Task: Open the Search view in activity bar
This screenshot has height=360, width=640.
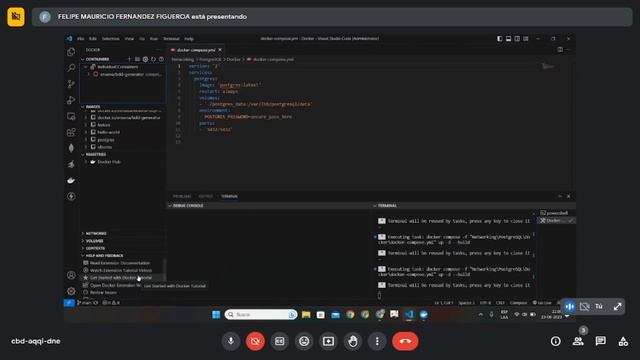Action: click(71, 68)
